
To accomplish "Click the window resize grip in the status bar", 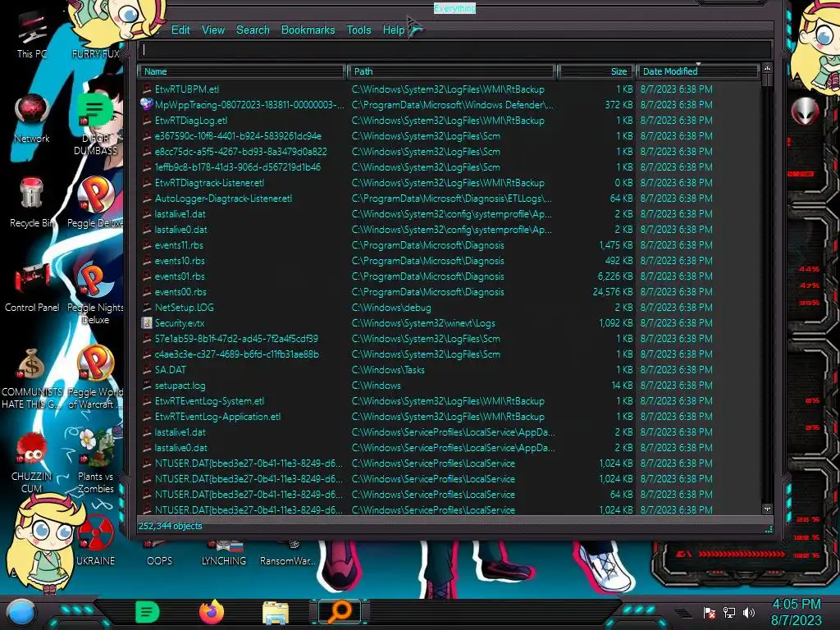I will pos(768,529).
